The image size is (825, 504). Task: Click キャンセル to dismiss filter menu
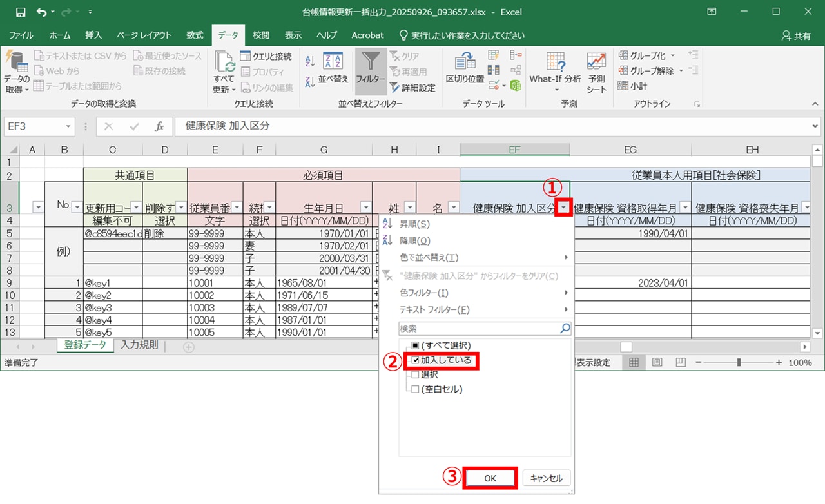pos(546,478)
